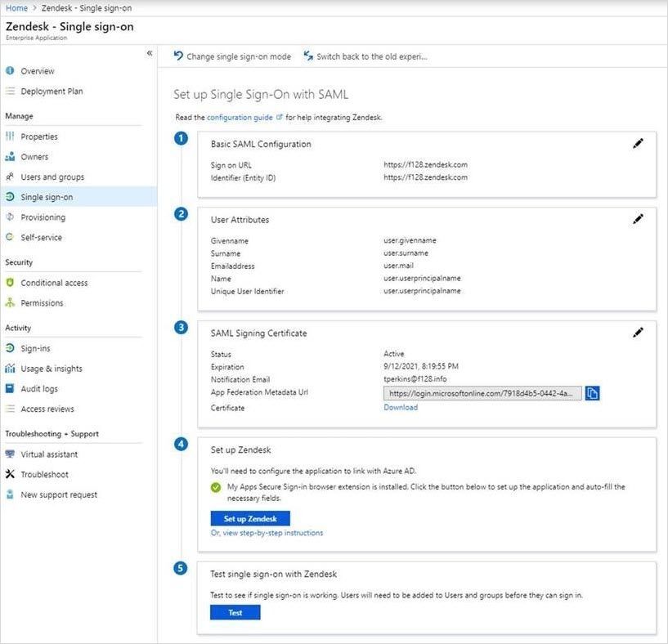
Task: Click the Conditional access shield icon
Action: coord(10,283)
